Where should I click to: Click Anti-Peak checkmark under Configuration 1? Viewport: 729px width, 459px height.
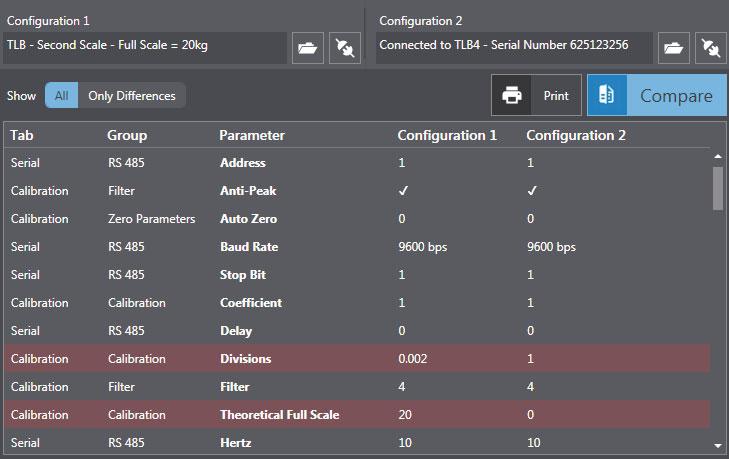click(403, 190)
